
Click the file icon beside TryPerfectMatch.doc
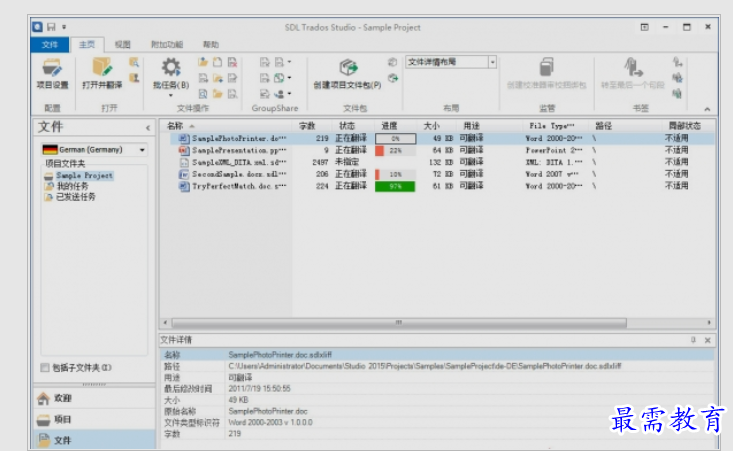(x=184, y=186)
